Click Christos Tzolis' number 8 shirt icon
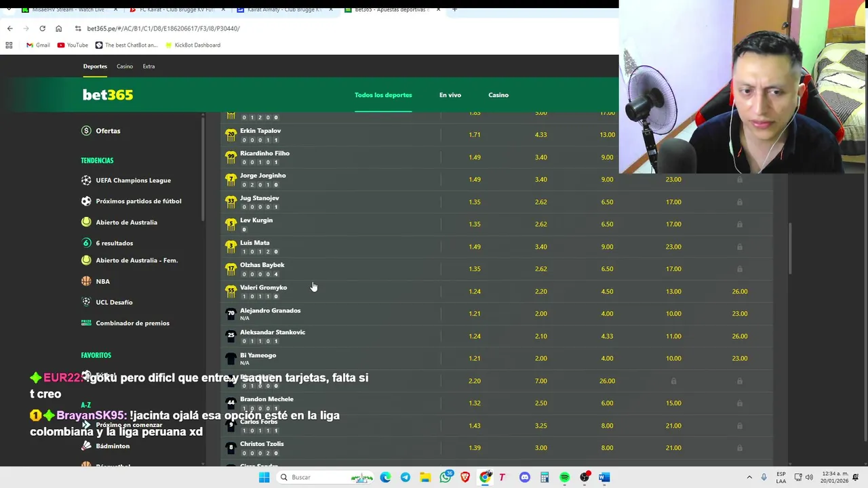The width and height of the screenshot is (868, 488). tap(231, 448)
